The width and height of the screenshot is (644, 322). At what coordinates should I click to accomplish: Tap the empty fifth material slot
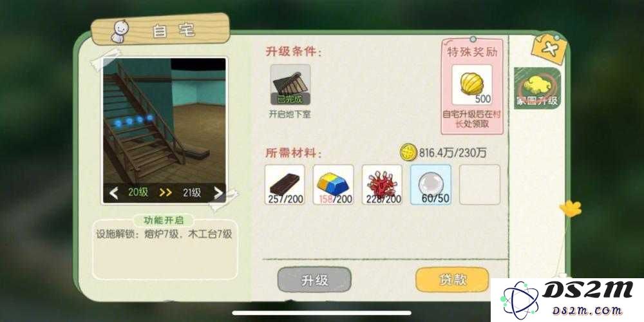(x=480, y=184)
